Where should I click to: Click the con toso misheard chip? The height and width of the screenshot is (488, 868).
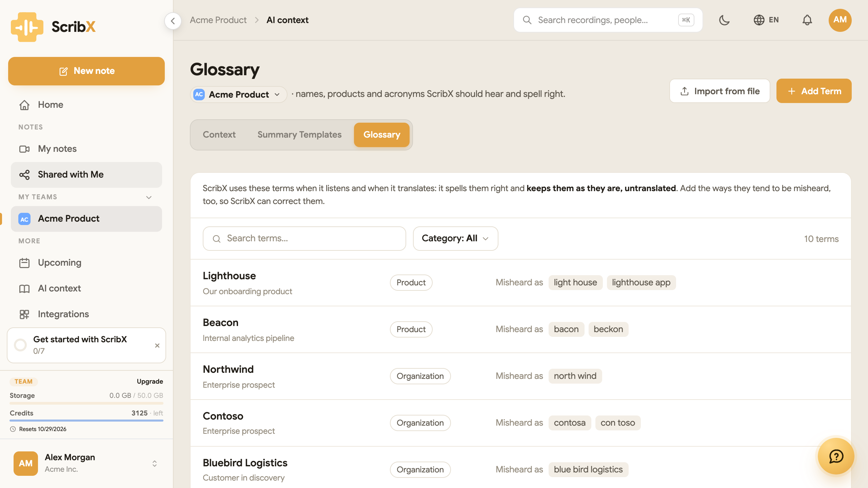tap(618, 423)
